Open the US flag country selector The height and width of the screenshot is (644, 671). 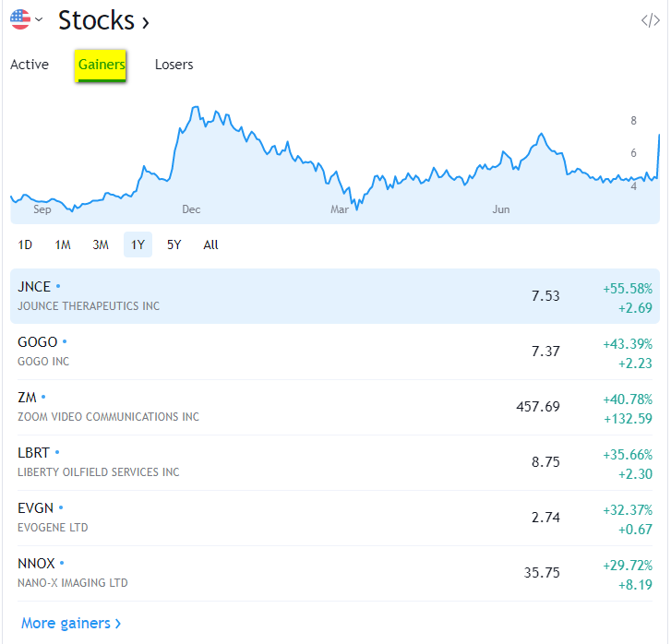[26, 19]
